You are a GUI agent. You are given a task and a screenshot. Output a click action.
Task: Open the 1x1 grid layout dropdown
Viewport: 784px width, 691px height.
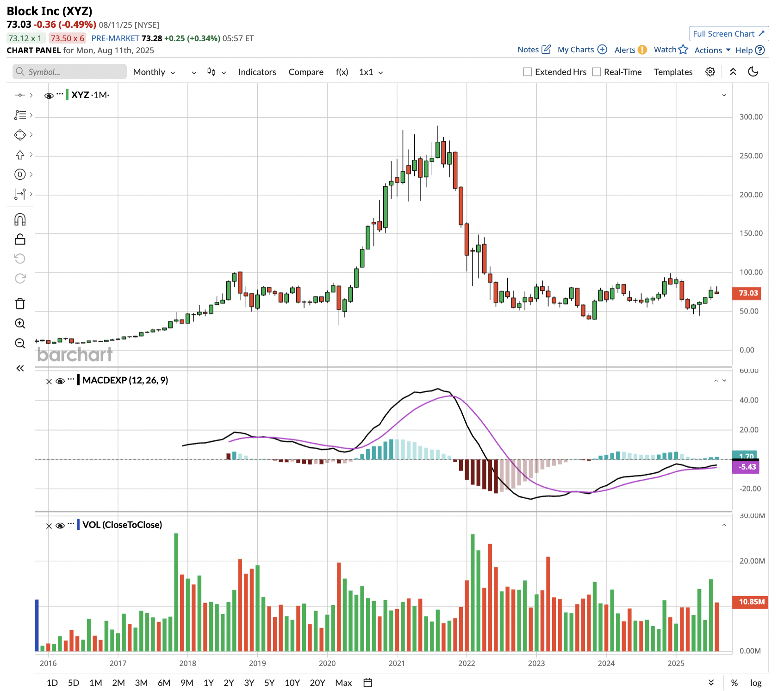[x=371, y=72]
